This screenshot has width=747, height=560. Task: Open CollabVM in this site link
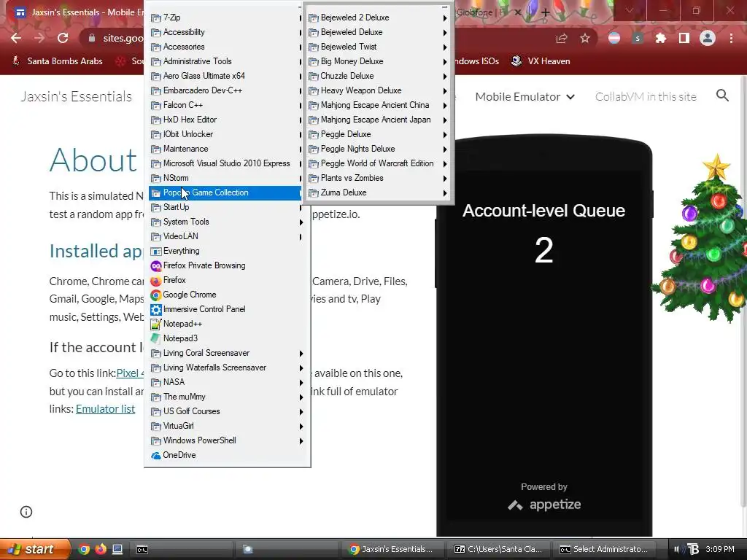click(x=646, y=97)
